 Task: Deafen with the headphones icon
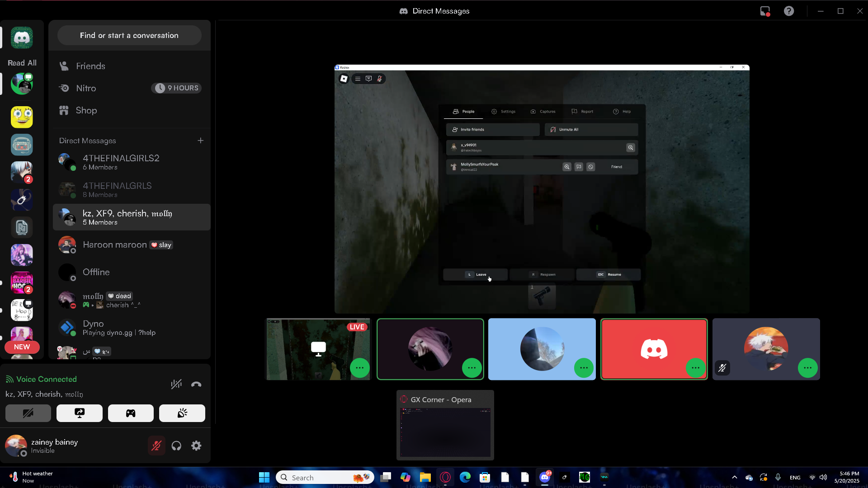coord(176,446)
